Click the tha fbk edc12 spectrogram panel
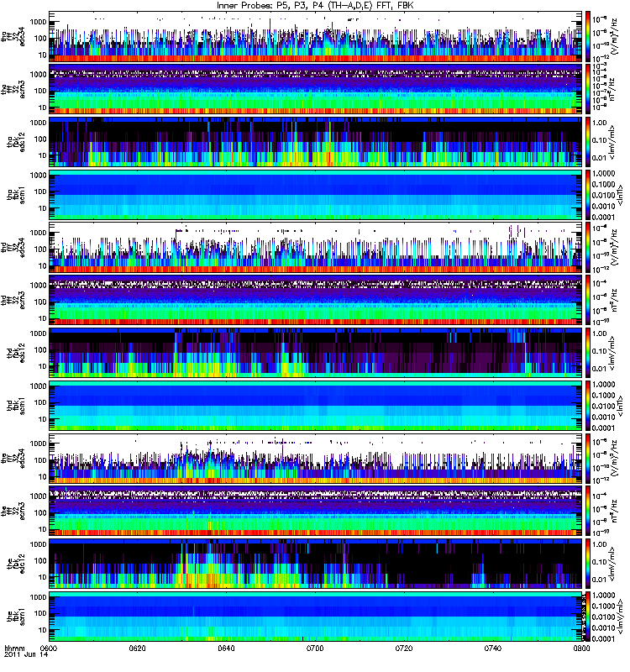 [x=316, y=142]
